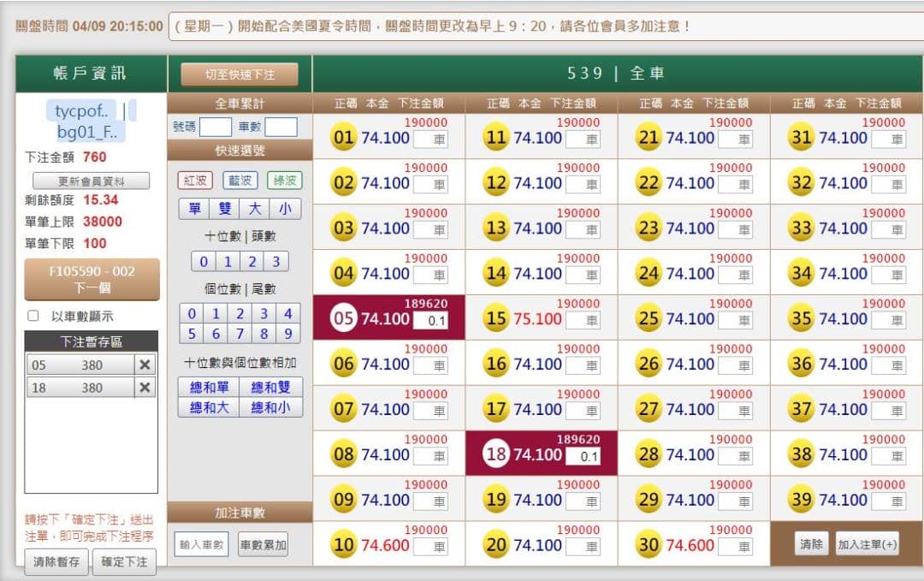Viewport: 924px width, 581px height.
Task: Select tens digit 0 under 十位數
Action: (x=204, y=261)
